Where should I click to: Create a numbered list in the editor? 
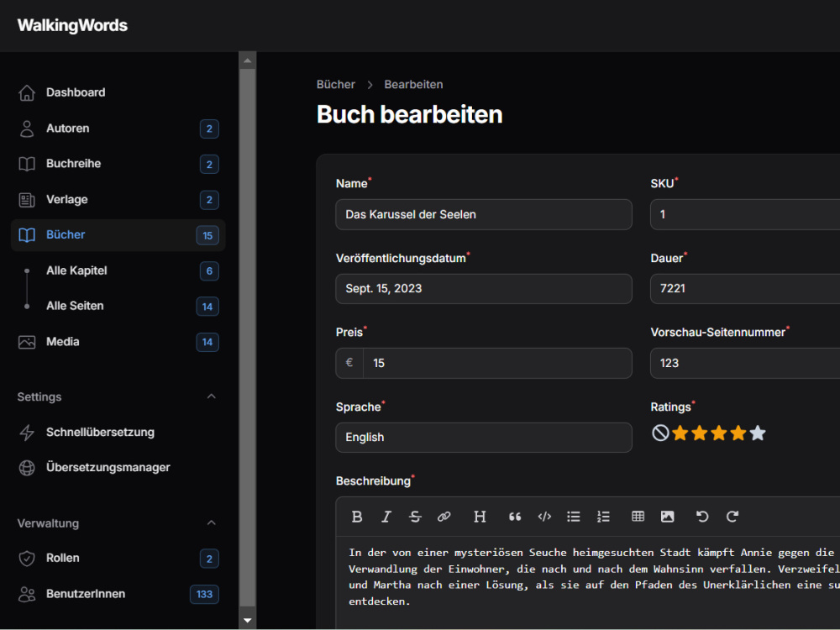pyautogui.click(x=603, y=517)
